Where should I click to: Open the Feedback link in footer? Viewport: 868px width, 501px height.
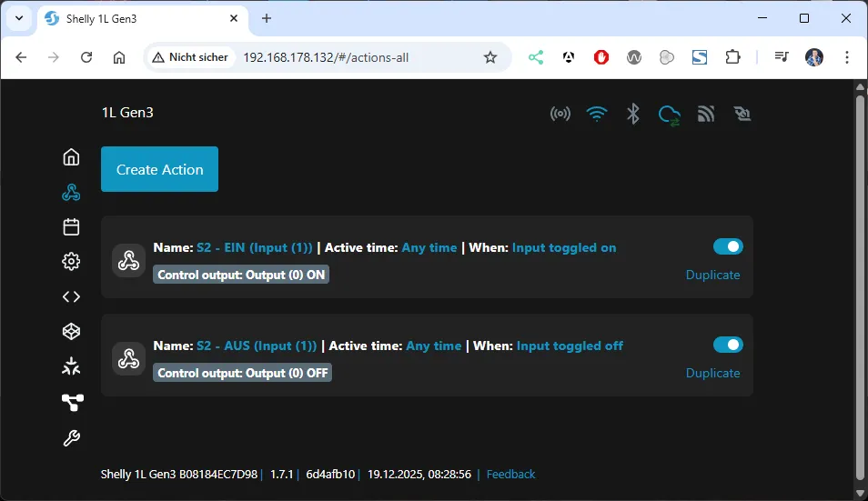pyautogui.click(x=510, y=475)
